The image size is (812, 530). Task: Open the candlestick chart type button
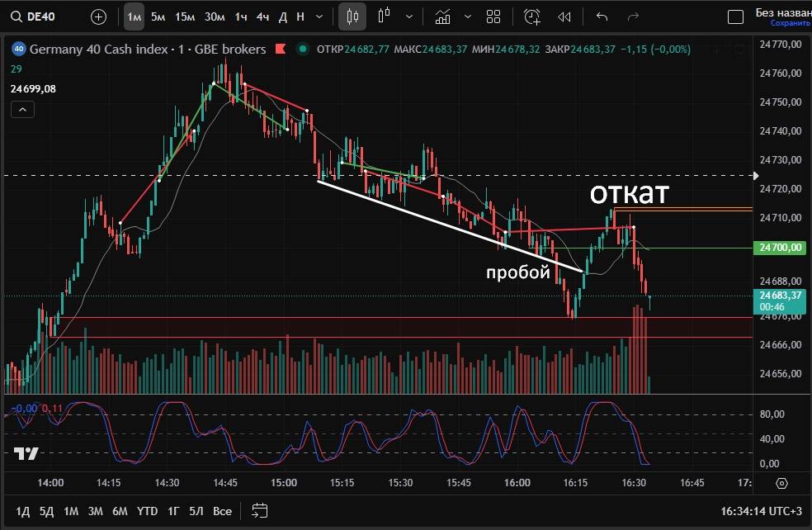[x=352, y=17]
